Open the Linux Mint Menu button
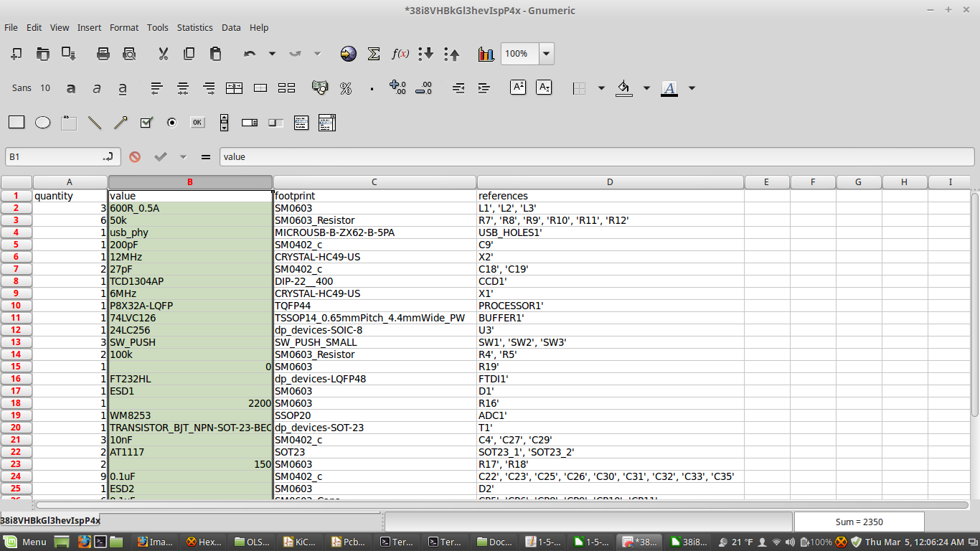The width and height of the screenshot is (980, 551). 27,542
